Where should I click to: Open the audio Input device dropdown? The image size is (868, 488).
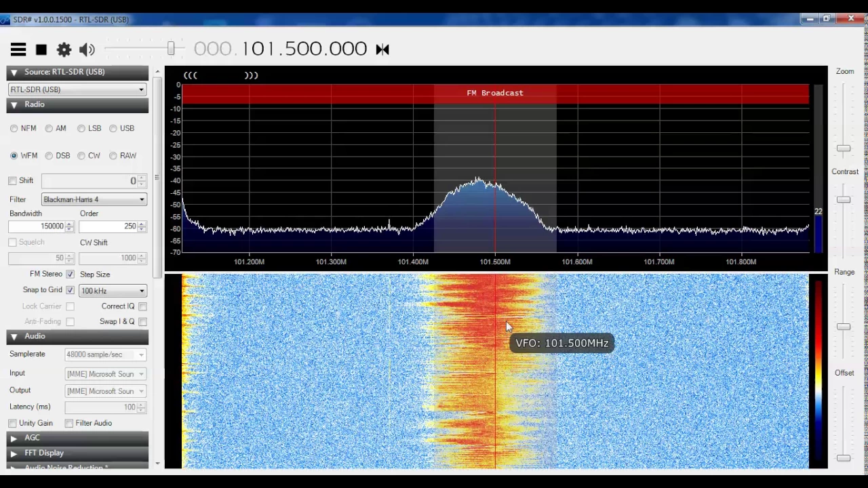point(105,374)
